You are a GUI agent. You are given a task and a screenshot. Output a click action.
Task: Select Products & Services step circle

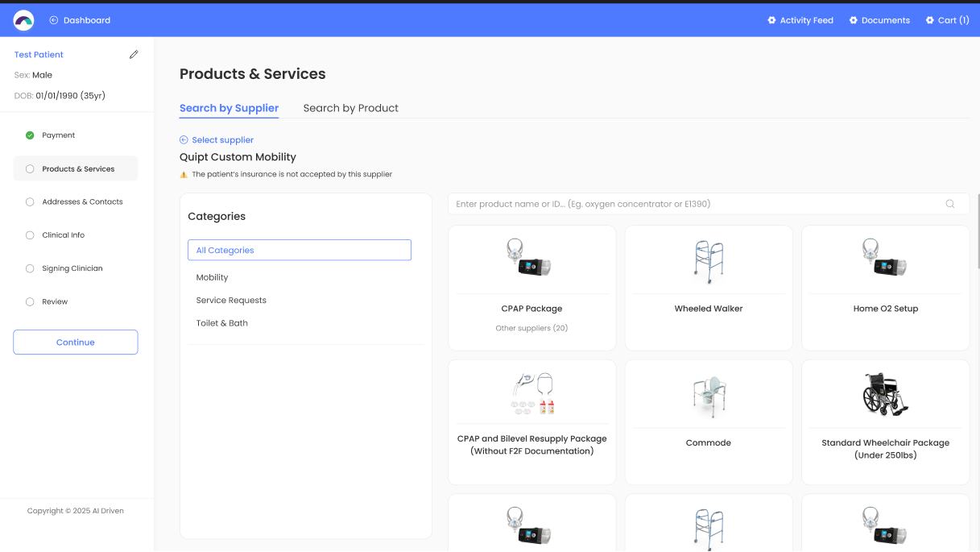tap(30, 169)
